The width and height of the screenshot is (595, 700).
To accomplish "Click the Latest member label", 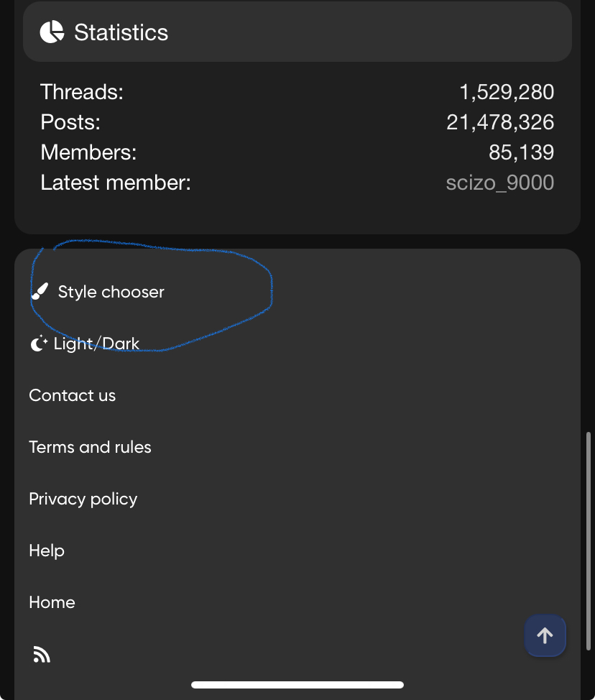I will (116, 183).
